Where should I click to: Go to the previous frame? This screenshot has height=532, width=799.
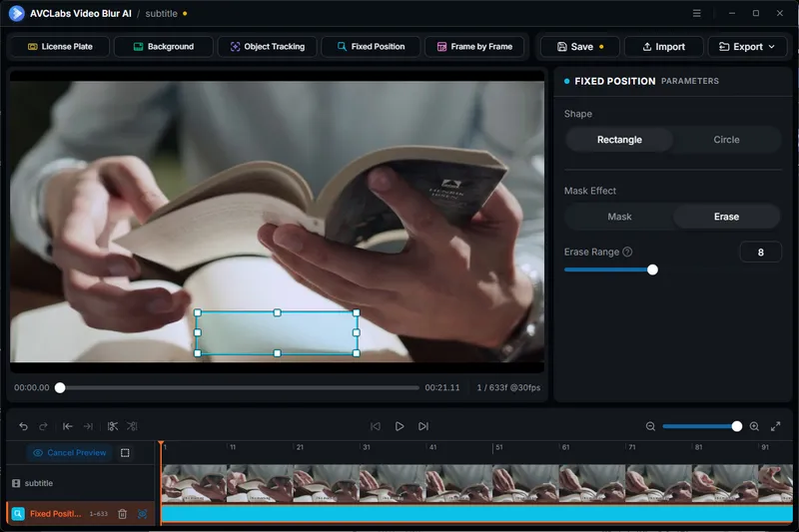click(376, 426)
